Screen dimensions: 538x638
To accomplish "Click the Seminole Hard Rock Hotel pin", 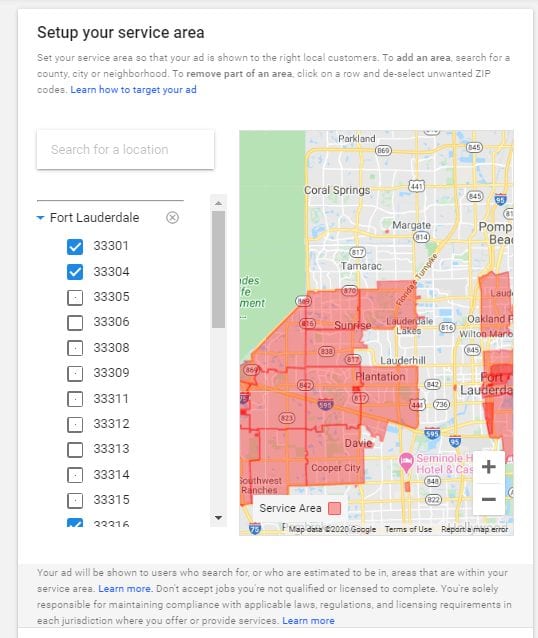I will (x=406, y=462).
